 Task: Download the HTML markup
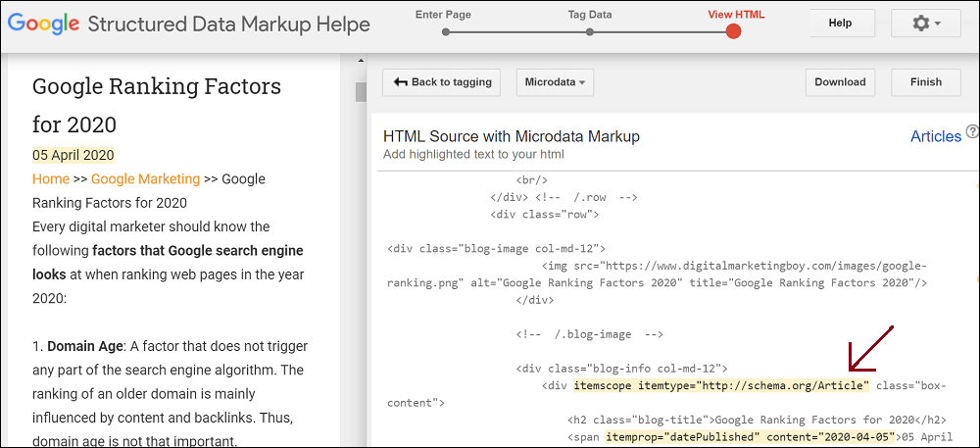click(x=840, y=82)
